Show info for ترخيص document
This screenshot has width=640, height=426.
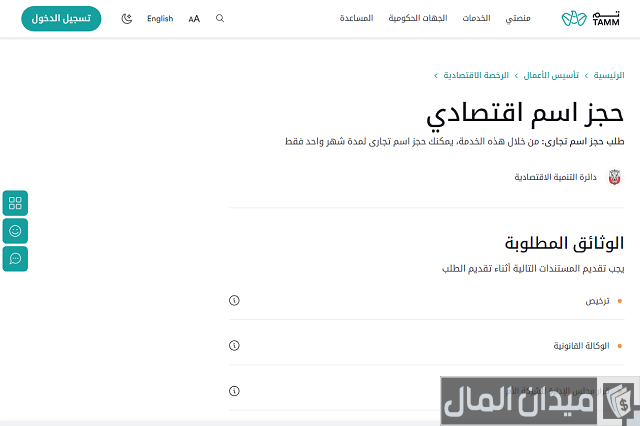[234, 301]
